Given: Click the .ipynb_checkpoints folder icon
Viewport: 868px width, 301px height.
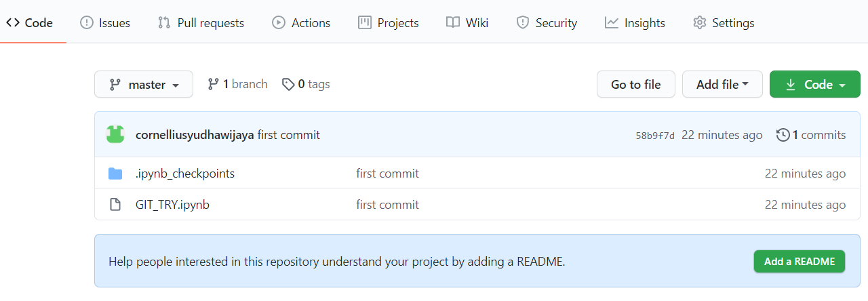Looking at the screenshot, I should [x=115, y=174].
